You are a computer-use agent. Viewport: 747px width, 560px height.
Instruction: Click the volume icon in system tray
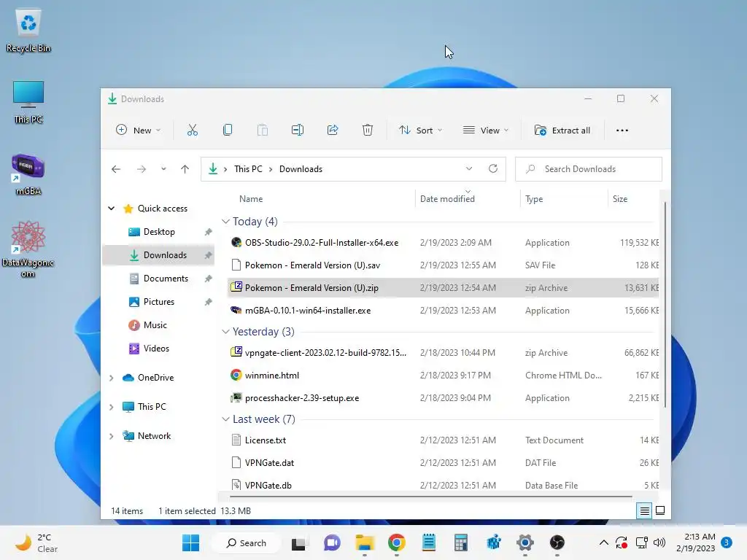(x=659, y=542)
